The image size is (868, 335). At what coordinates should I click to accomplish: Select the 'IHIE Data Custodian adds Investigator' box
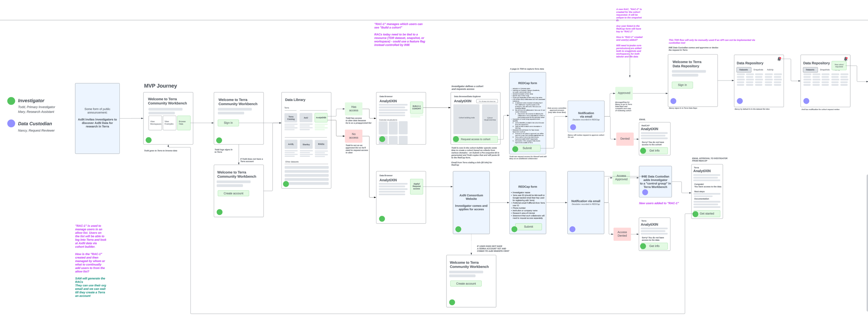pos(655,182)
